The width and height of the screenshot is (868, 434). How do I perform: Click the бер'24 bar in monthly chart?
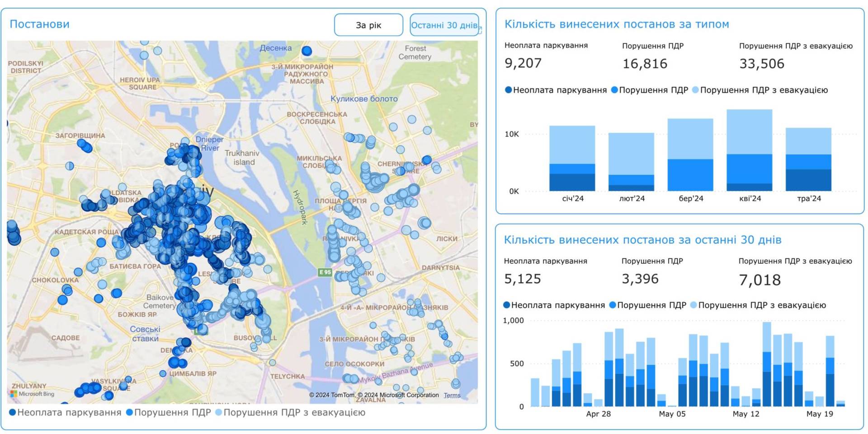(x=690, y=154)
